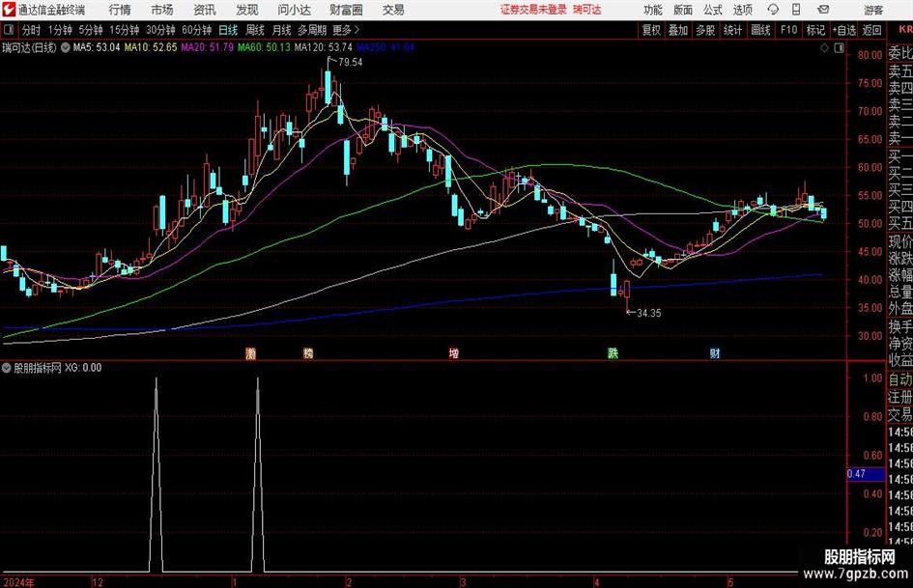Screen dimensions: 913x588
Task: Open the 交易 menu
Action: 393,10
